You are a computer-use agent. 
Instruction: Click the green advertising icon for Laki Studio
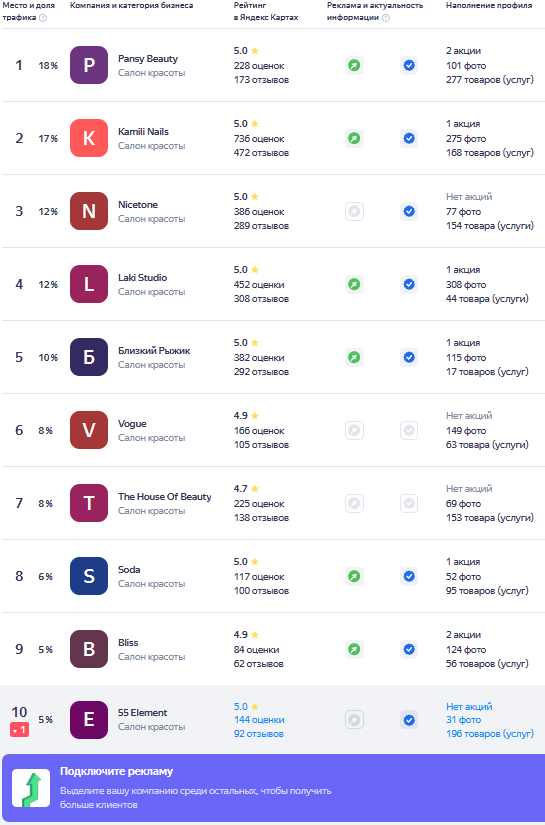coord(355,285)
